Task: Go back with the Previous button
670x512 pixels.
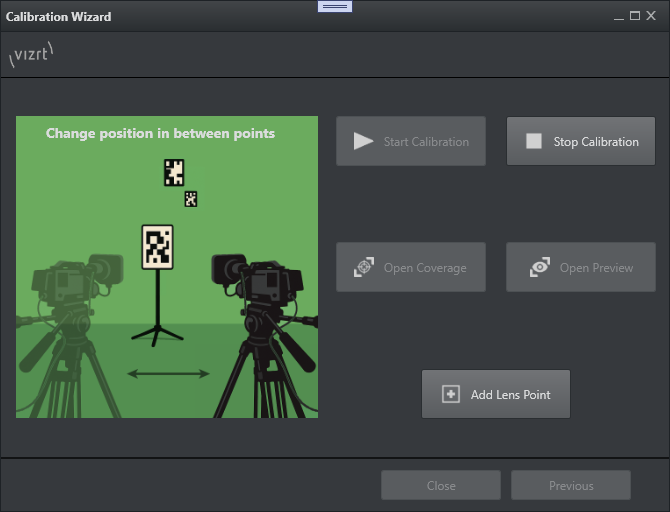Action: [571, 486]
